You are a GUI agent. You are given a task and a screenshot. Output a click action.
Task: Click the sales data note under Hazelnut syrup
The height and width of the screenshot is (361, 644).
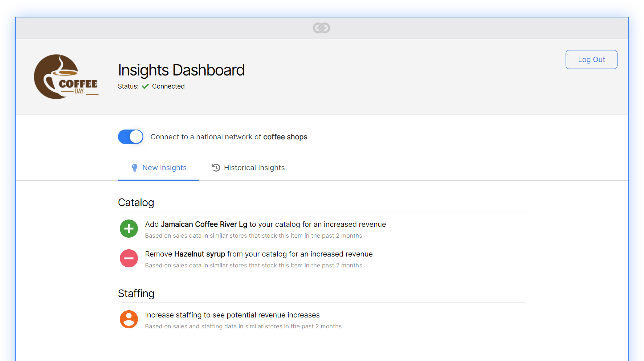(x=254, y=265)
